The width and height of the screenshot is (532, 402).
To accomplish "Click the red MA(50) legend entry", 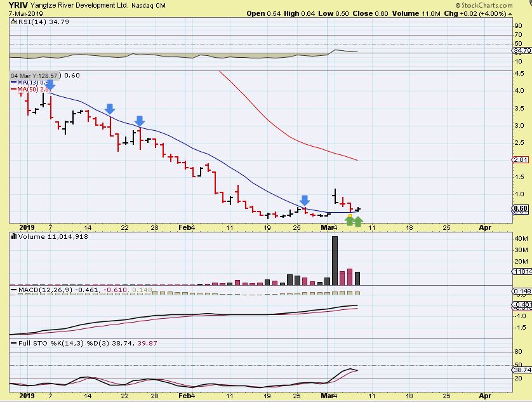I will point(31,89).
